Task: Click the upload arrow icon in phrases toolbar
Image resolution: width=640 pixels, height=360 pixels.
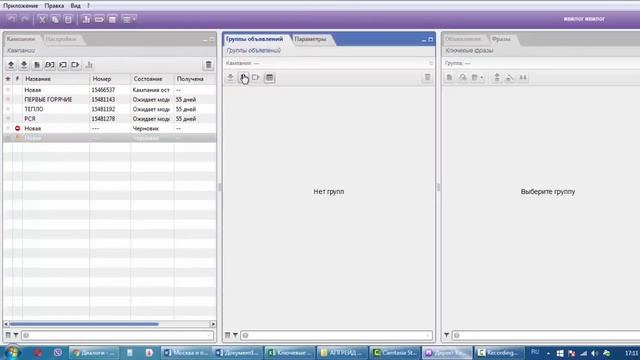Action: tap(497, 78)
